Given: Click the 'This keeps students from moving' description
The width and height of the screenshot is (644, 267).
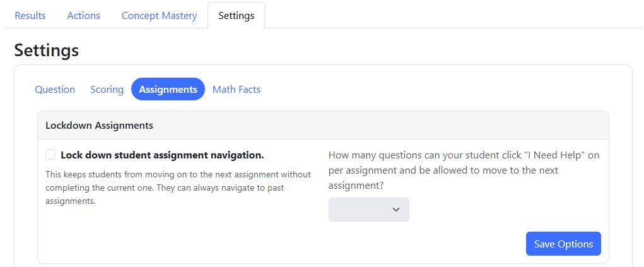Looking at the screenshot, I should (x=179, y=187).
